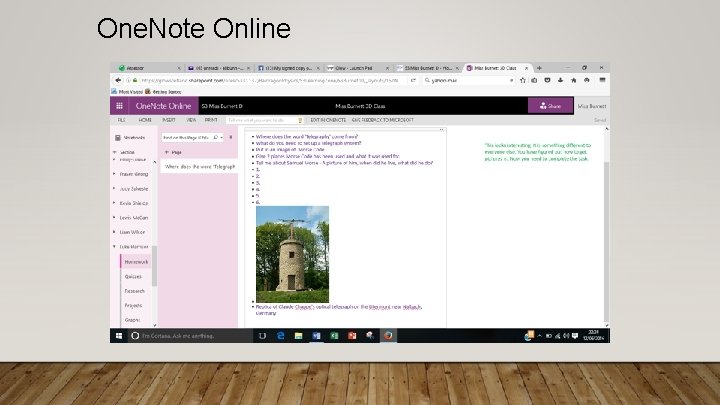The image size is (720, 405).
Task: Click the Tell me what you want to do box
Action: tap(264, 120)
